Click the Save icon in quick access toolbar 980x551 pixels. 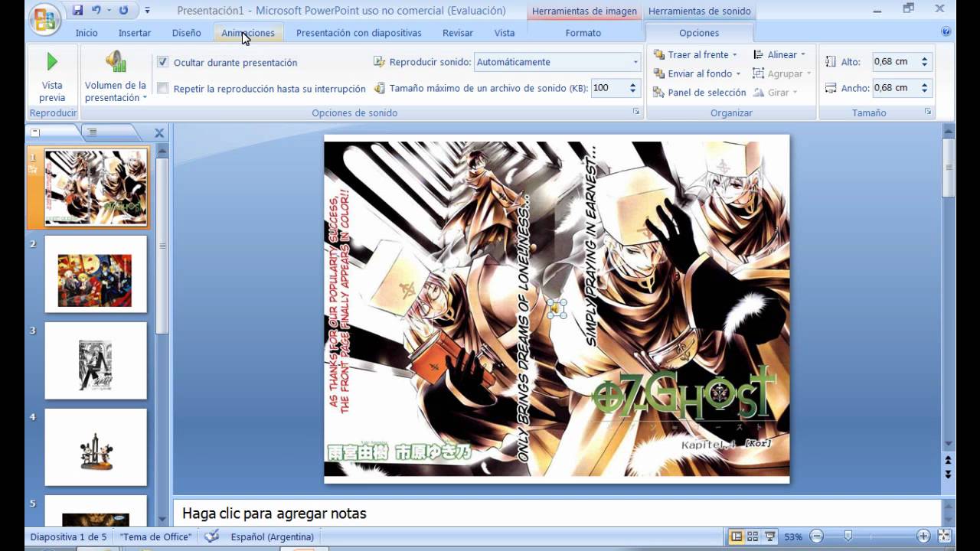coord(77,11)
